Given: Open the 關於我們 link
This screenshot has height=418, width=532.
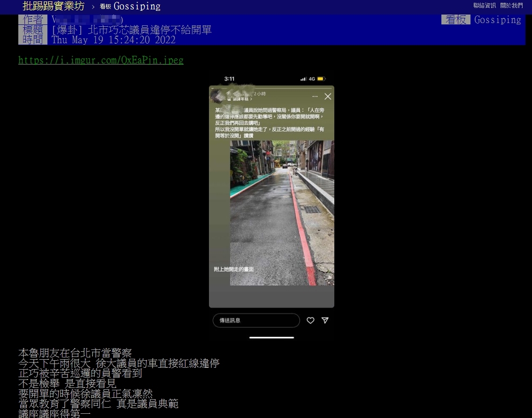Looking at the screenshot, I should (511, 6).
